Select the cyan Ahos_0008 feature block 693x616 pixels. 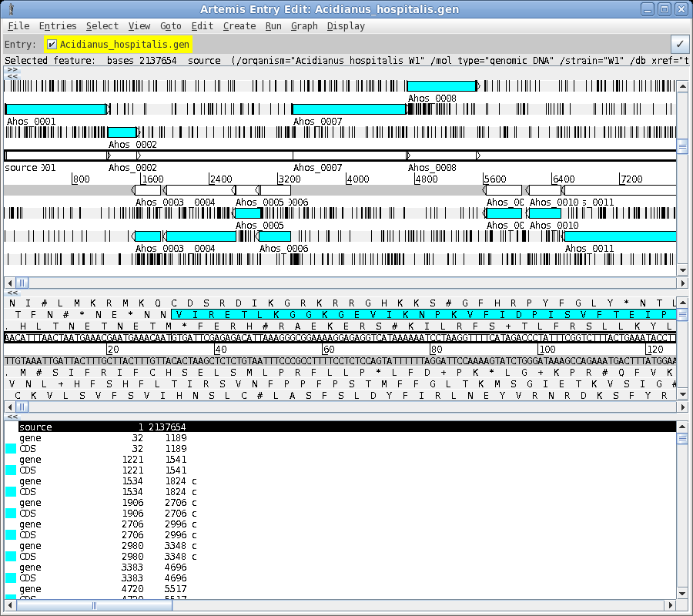[441, 86]
